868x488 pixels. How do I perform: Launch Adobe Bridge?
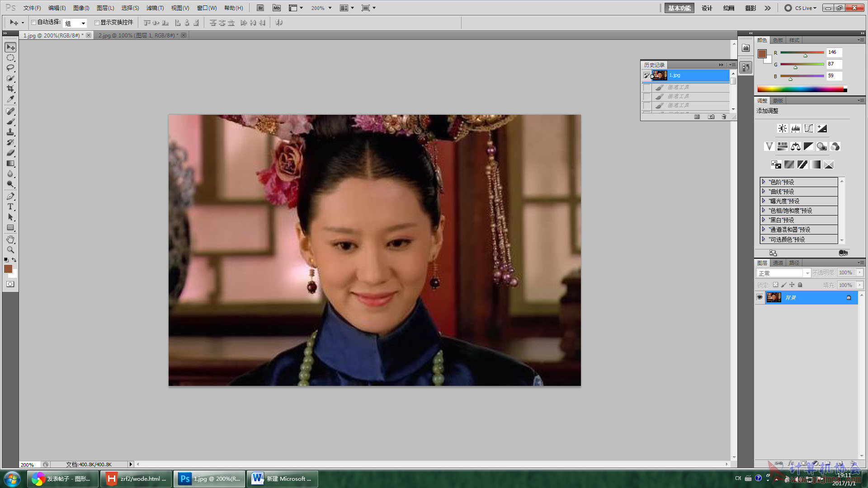[x=260, y=8]
